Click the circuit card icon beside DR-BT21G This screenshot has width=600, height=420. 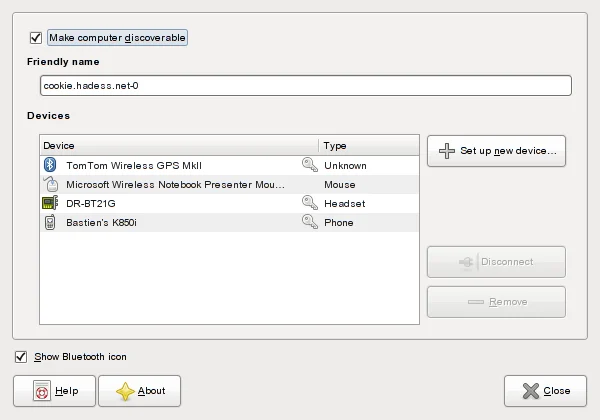coord(50,203)
